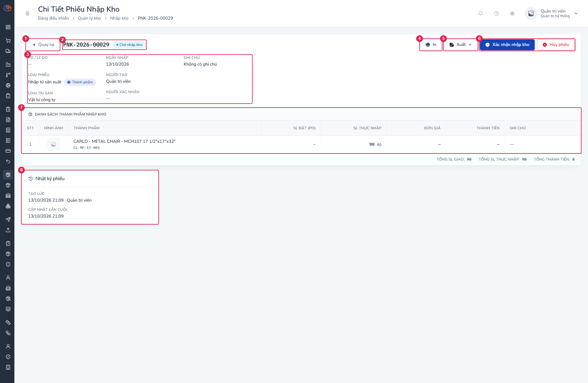Open the warehouse sidebar icon
588x383 pixels.
coord(8,196)
